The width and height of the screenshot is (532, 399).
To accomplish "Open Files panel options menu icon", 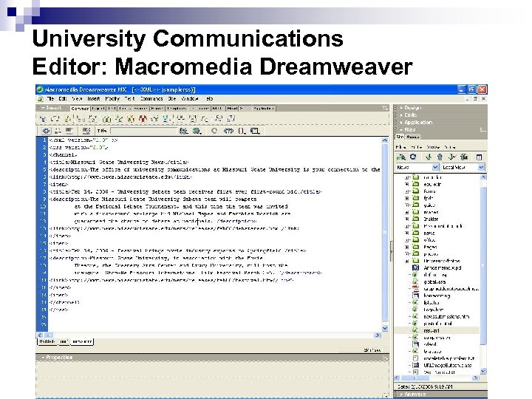I will (x=482, y=130).
